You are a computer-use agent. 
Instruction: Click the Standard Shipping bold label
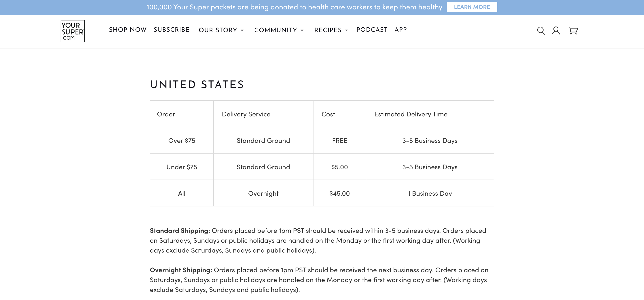click(x=180, y=230)
